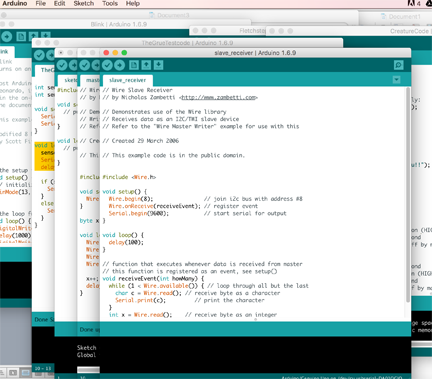
Task: Open Serial Monitor in slave_receiver window
Action: click(x=398, y=65)
